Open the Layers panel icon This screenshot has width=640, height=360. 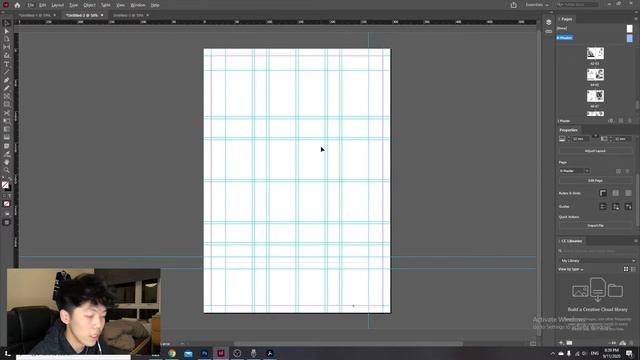(549, 22)
